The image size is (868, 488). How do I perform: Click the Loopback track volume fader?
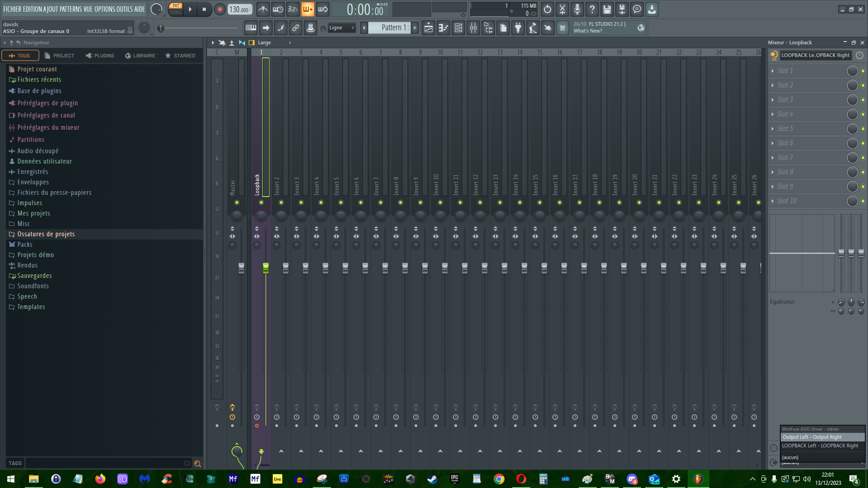pyautogui.click(x=266, y=268)
